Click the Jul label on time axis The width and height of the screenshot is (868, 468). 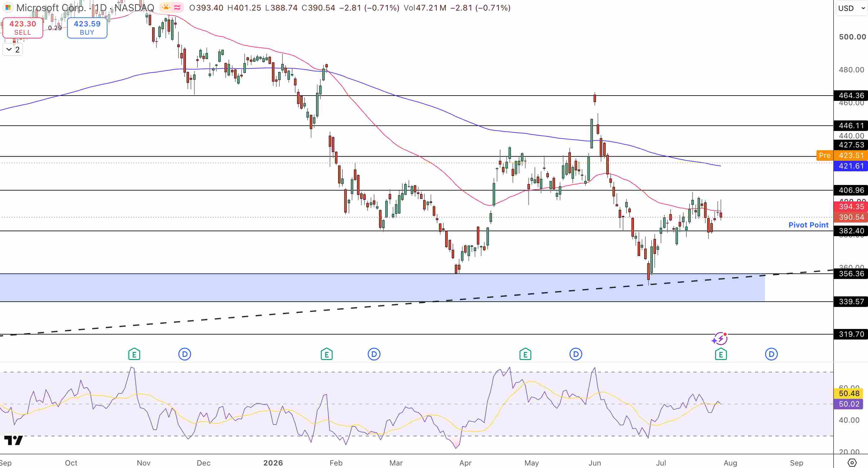click(661, 463)
